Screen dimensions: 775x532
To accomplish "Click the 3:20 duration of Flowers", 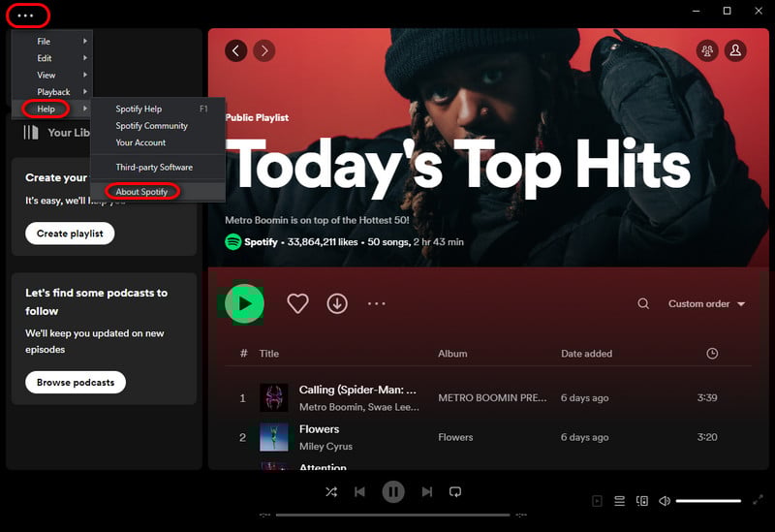I will coord(707,437).
